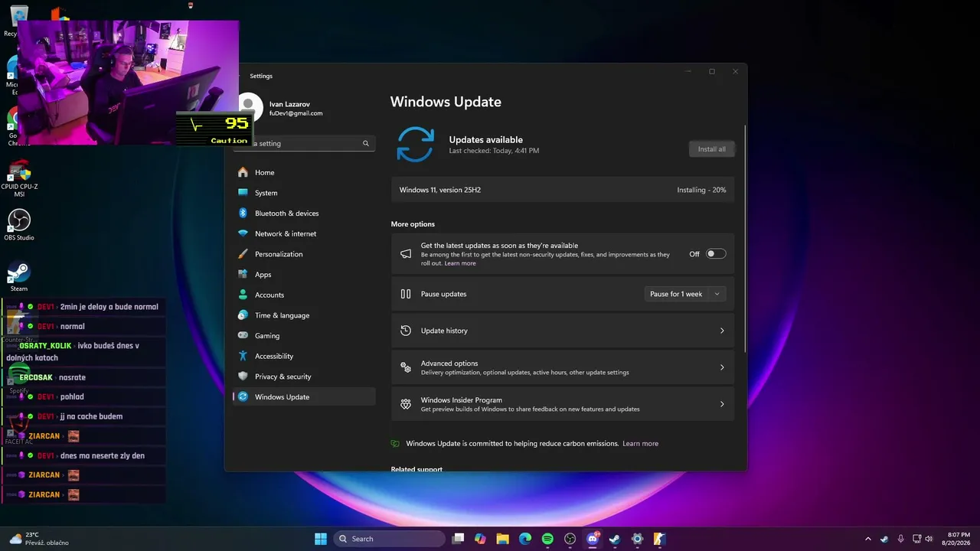Open the weather widget showing 23°C
The image size is (980, 551).
pyautogui.click(x=38, y=539)
